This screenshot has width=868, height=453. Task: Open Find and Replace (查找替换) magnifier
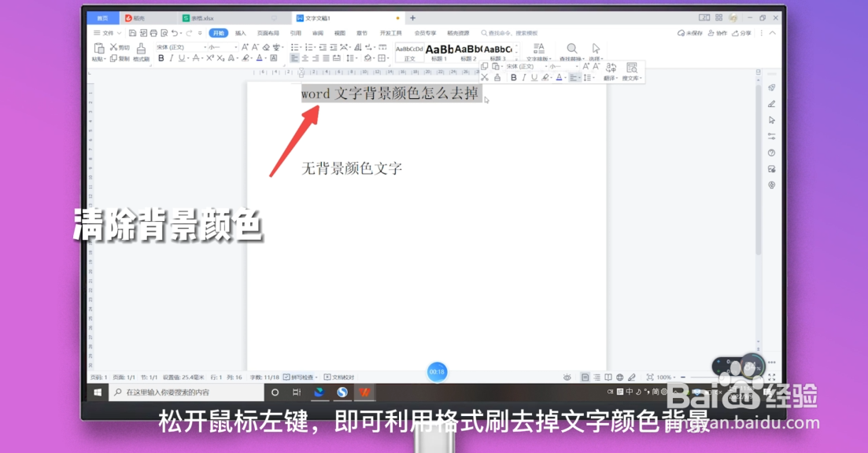572,49
